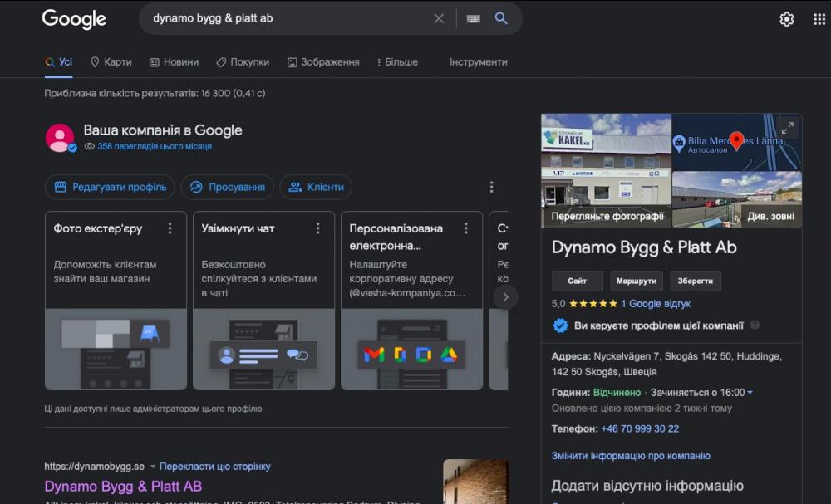Image resolution: width=831 pixels, height=504 pixels.
Task: Open three-dot menu on Увімкнути чат card
Action: pos(318,228)
